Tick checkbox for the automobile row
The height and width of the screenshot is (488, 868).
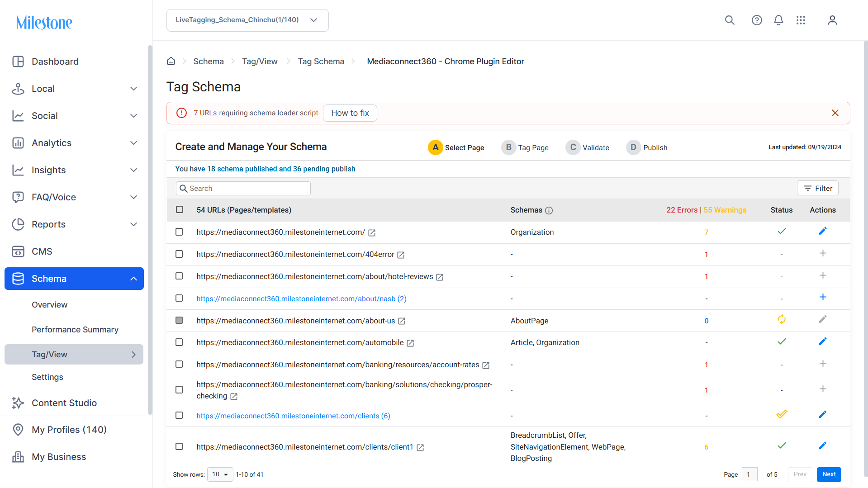point(179,342)
